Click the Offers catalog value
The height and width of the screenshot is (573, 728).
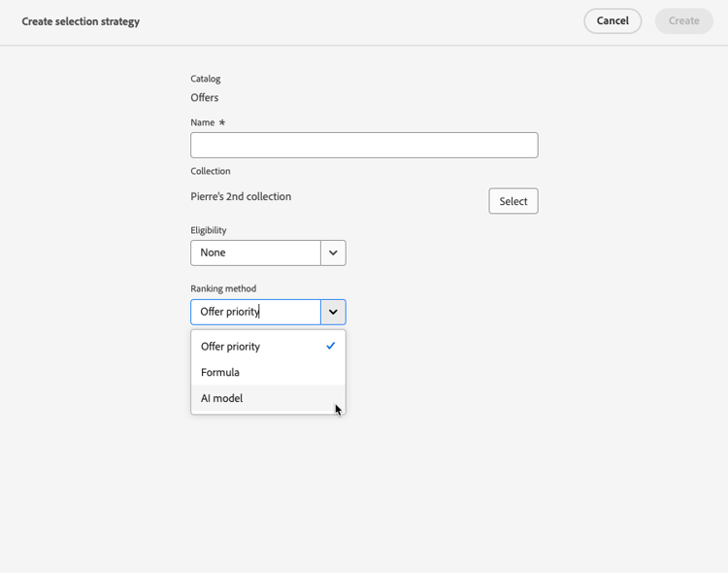[x=205, y=97]
